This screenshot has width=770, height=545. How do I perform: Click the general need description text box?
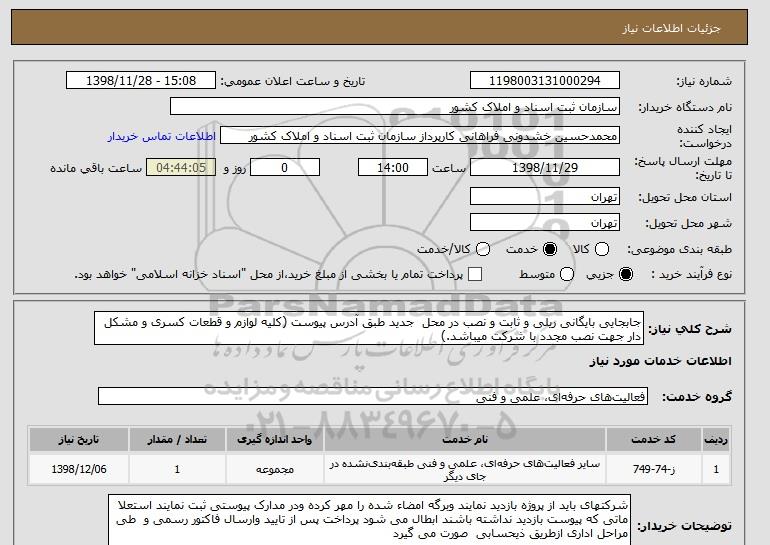click(x=369, y=328)
